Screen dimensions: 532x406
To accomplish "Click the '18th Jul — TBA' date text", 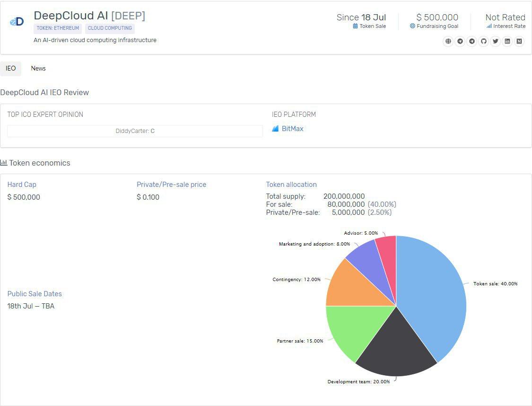I will point(31,306).
